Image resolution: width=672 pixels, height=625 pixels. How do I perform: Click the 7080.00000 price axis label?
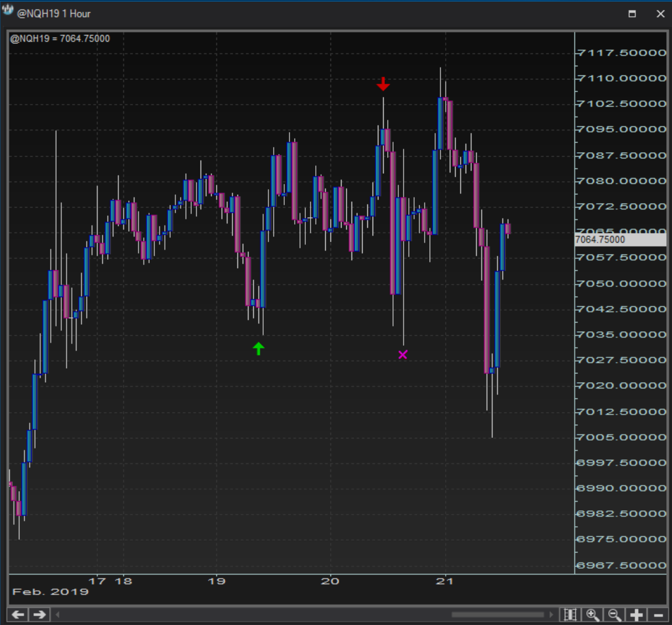click(622, 181)
